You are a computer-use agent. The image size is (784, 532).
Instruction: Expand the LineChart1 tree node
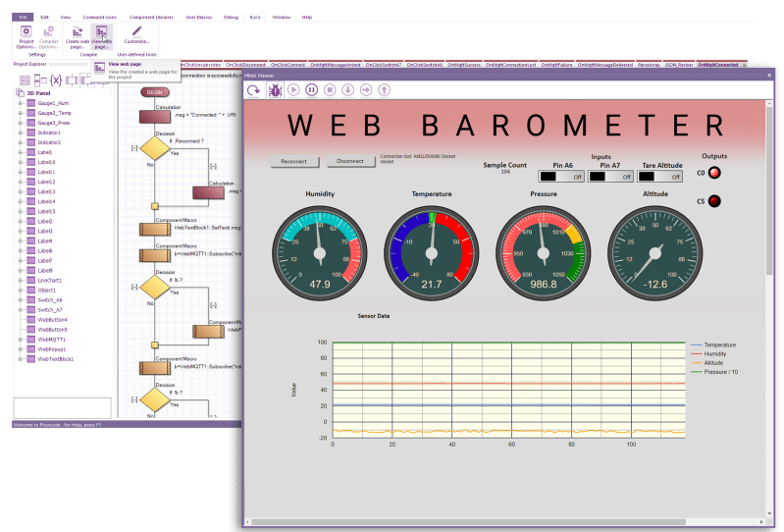click(x=21, y=281)
